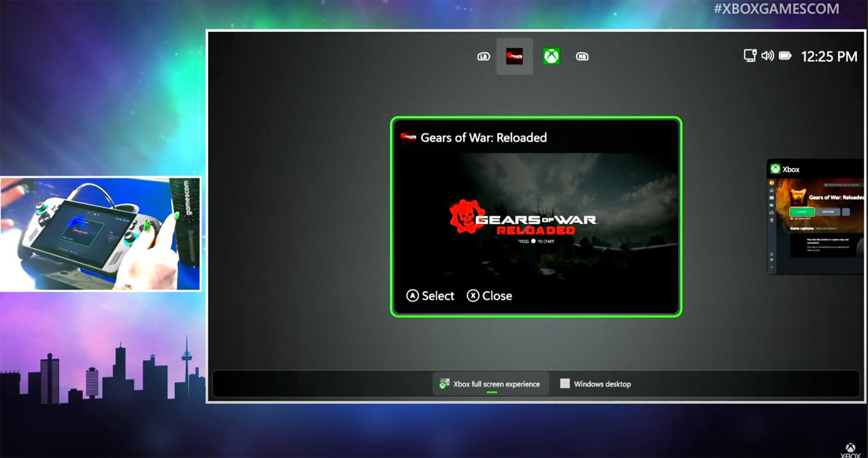Click the Go to Store button in the preview
868x458 pixels.
[828, 212]
